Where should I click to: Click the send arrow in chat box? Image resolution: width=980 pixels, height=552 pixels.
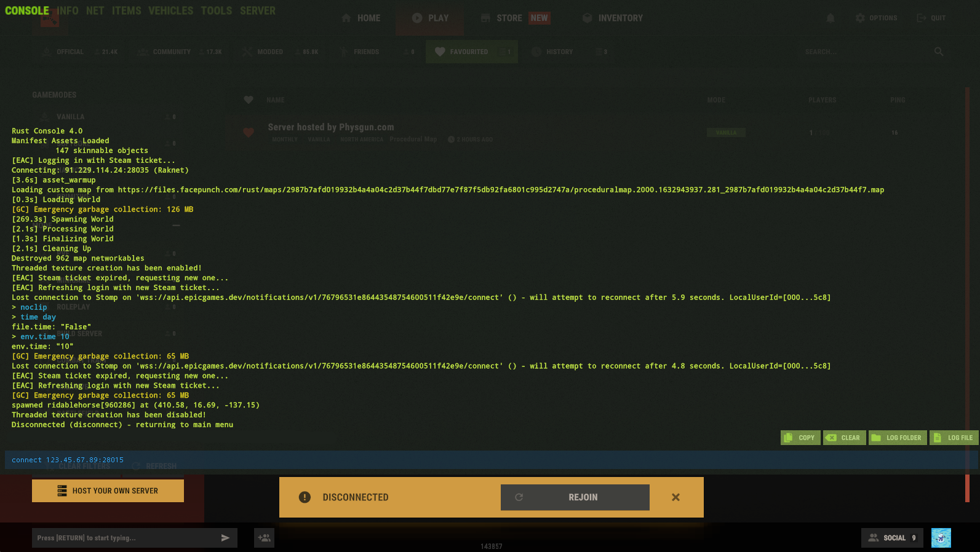tap(225, 538)
